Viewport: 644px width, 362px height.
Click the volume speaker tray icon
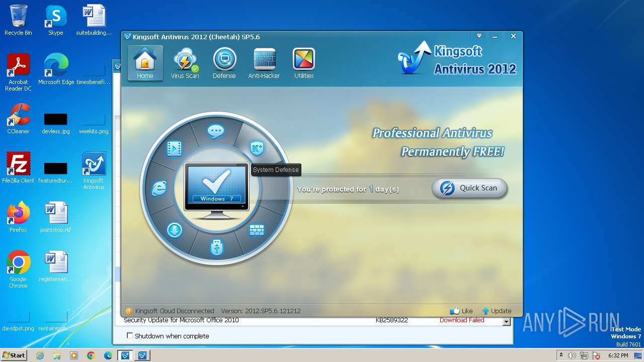[x=572, y=355]
